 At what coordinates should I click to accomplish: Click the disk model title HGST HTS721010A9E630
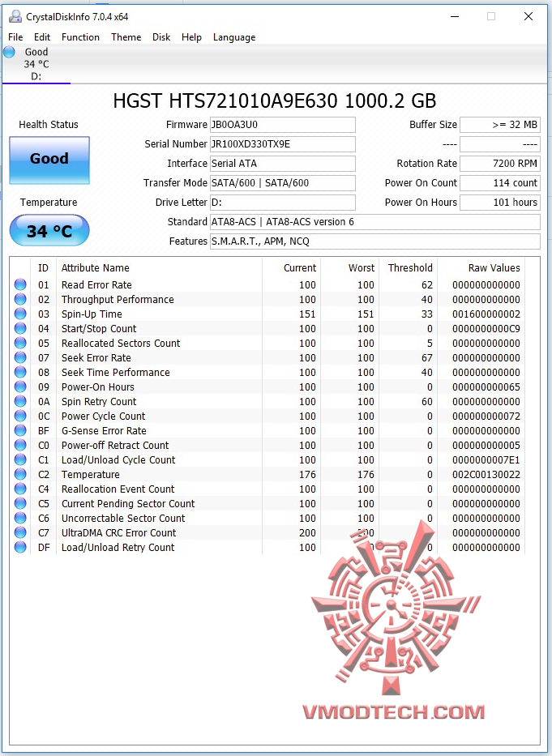(x=275, y=100)
